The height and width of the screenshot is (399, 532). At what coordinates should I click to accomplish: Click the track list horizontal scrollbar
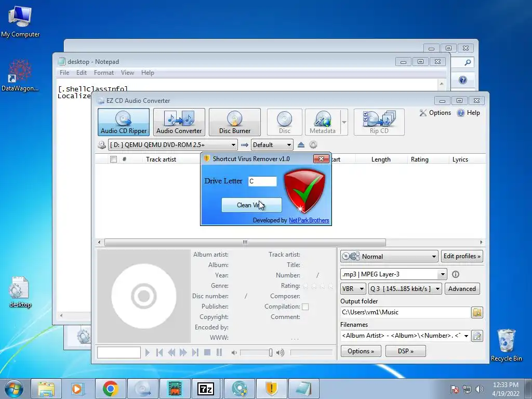(x=245, y=242)
